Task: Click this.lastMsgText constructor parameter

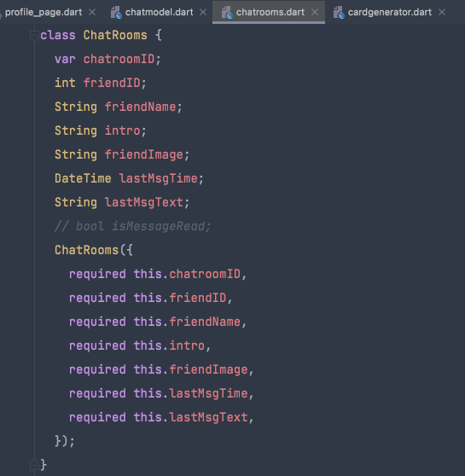Action: [x=191, y=417]
